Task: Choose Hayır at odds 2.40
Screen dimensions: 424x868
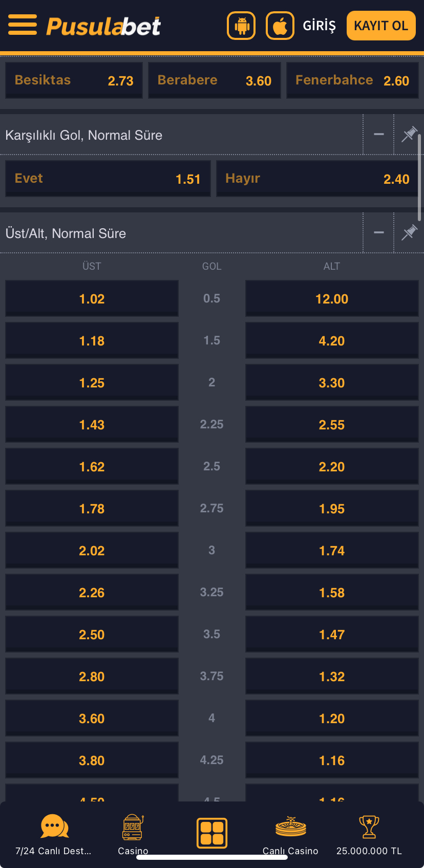Action: click(317, 179)
